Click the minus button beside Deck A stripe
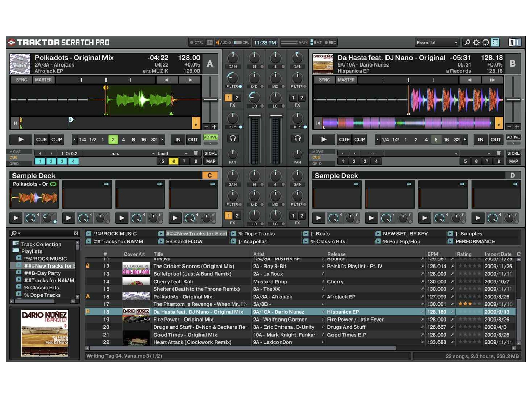 pyautogui.click(x=206, y=127)
